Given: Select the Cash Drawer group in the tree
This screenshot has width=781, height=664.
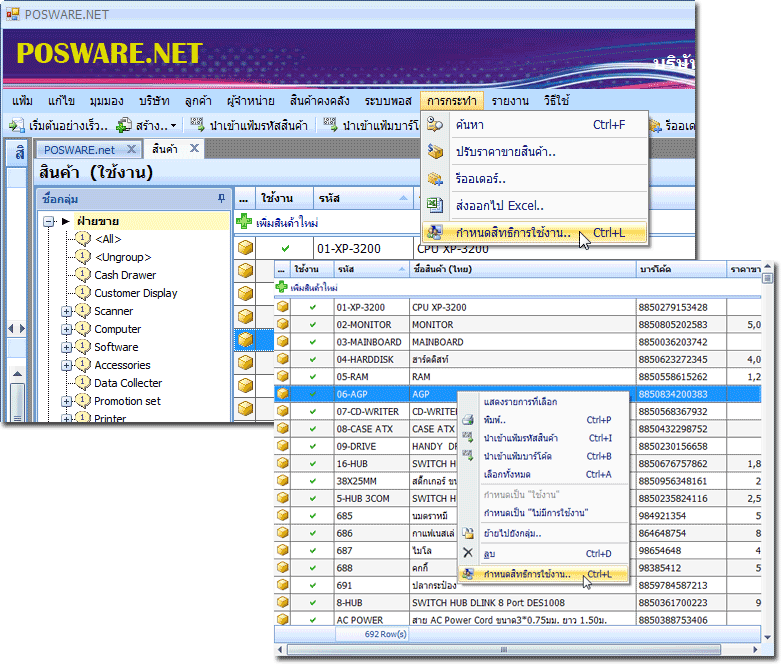Looking at the screenshot, I should click(x=125, y=275).
